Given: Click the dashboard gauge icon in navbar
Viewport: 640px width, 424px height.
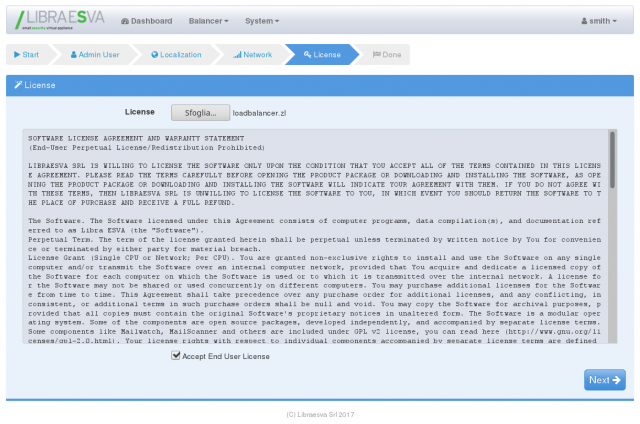Looking at the screenshot, I should (x=125, y=21).
